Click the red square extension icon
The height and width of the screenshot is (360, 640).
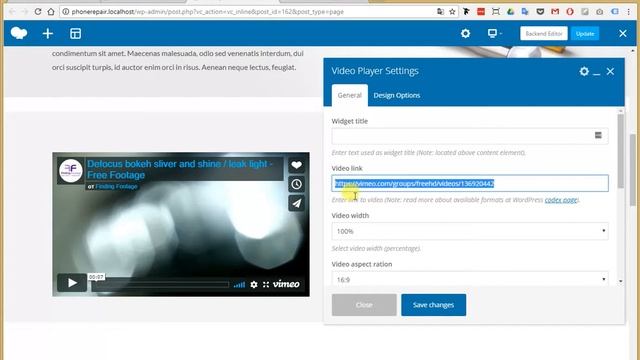[481, 12]
